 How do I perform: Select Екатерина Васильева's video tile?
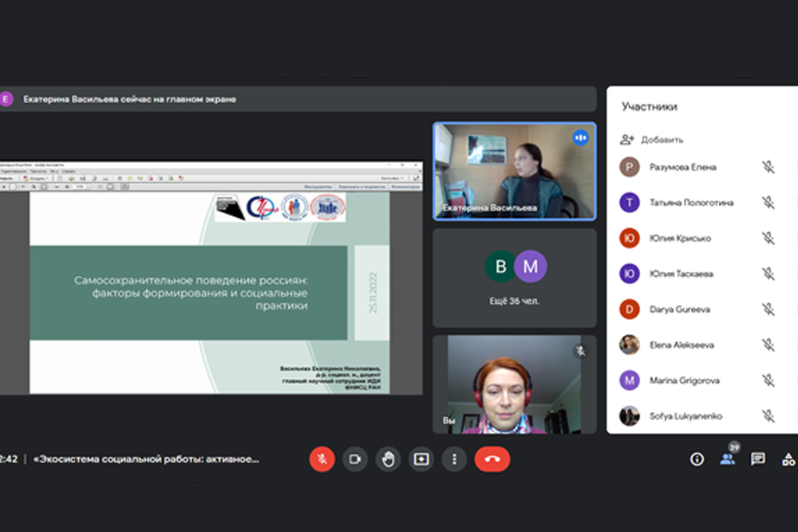point(514,171)
